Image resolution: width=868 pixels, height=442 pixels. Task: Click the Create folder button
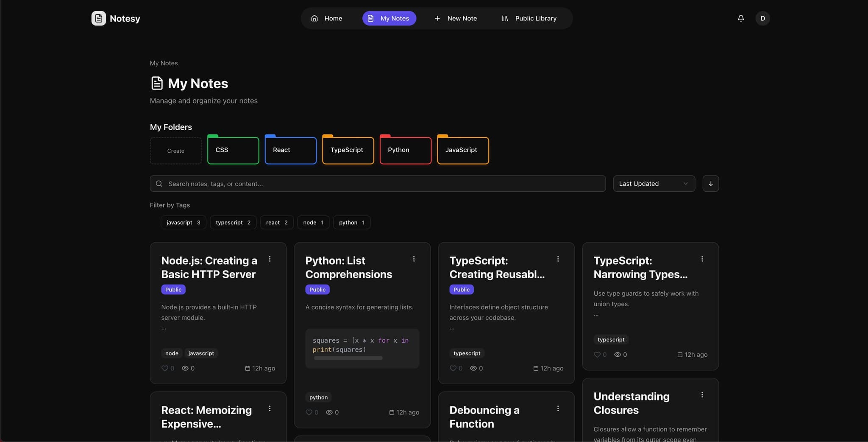coord(175,151)
